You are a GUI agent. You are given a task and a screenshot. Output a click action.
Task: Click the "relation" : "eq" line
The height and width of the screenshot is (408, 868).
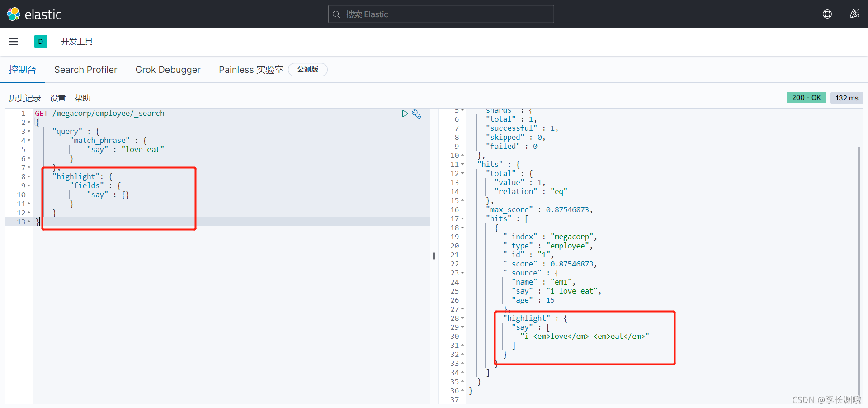(x=531, y=192)
